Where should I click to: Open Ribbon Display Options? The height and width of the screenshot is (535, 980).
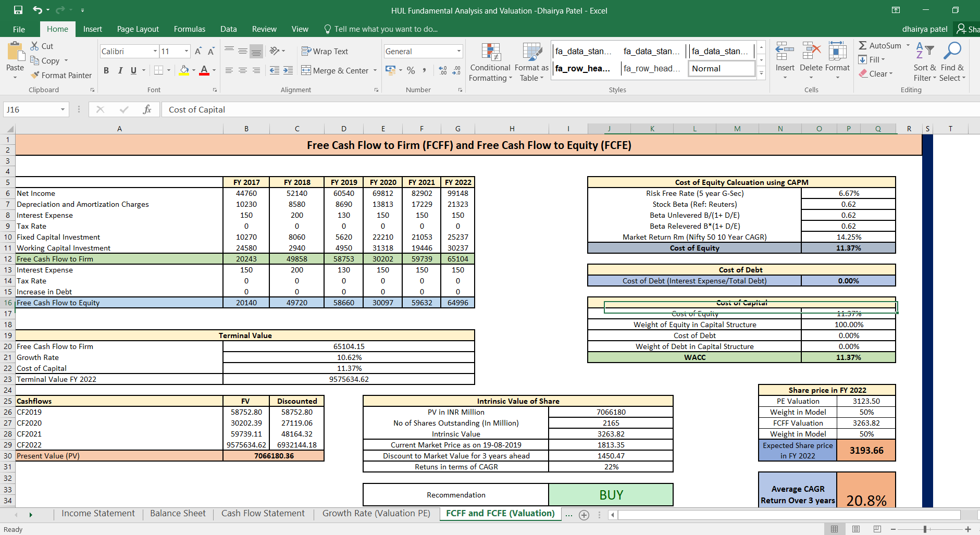896,10
